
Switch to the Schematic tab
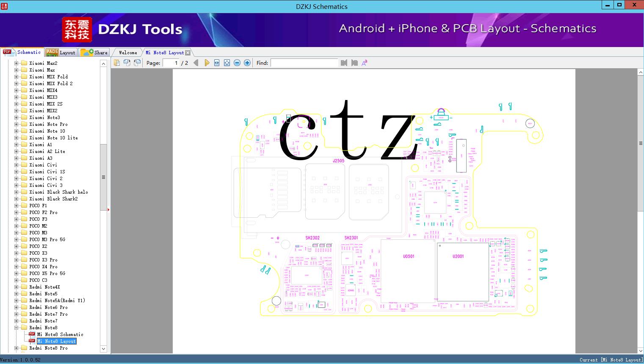(22, 52)
